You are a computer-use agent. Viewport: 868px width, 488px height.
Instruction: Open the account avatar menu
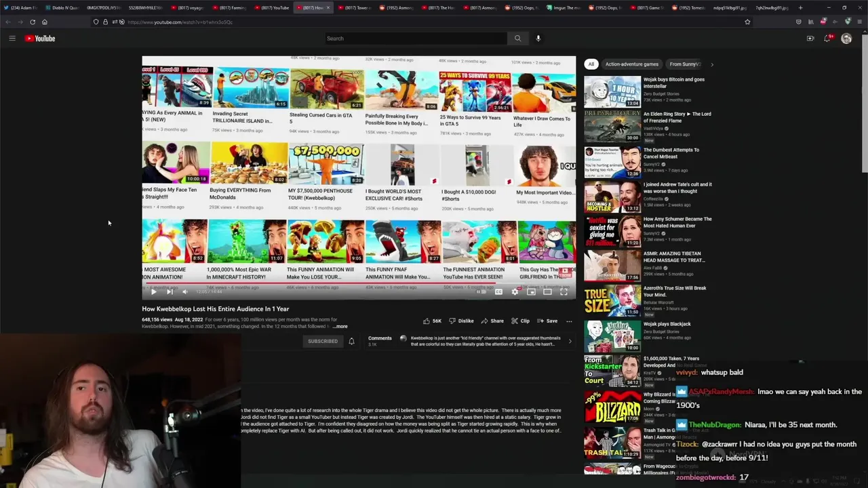pos(846,39)
